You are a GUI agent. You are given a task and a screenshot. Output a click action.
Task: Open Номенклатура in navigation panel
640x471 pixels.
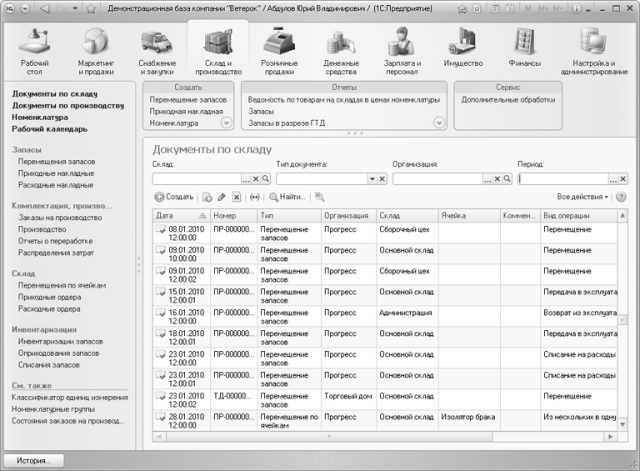(x=40, y=118)
